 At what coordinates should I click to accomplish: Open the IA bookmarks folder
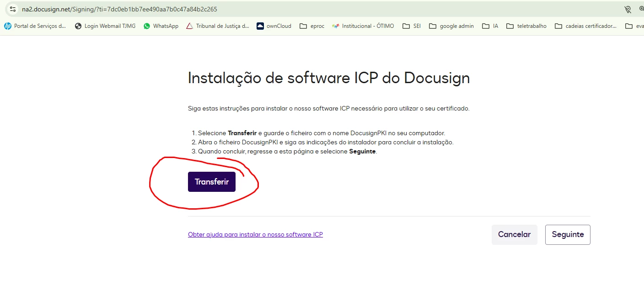pos(490,26)
